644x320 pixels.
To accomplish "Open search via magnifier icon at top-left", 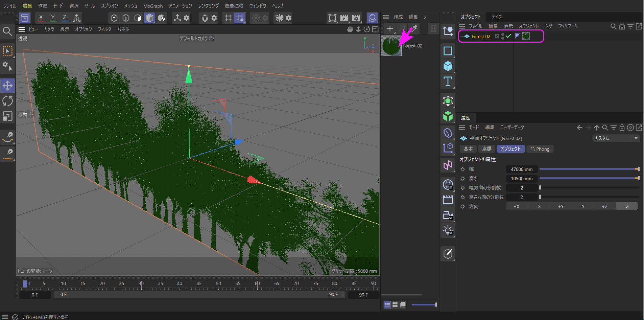I will click(7, 31).
